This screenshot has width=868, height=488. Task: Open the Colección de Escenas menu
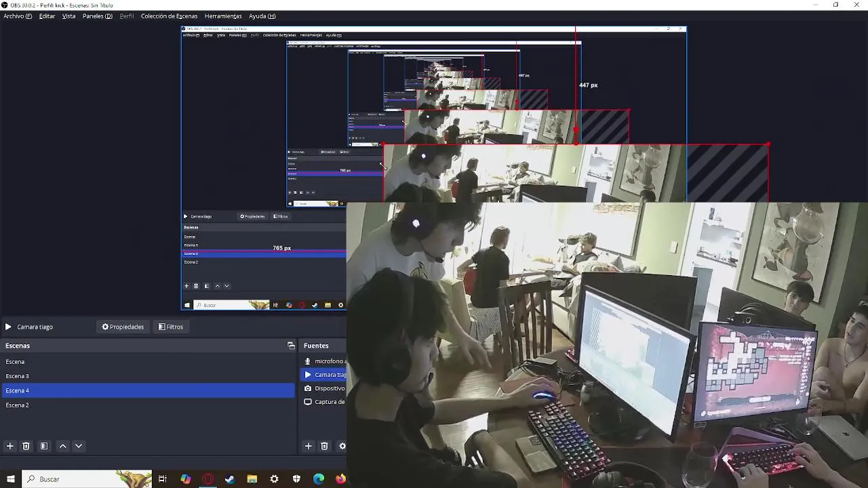click(169, 16)
